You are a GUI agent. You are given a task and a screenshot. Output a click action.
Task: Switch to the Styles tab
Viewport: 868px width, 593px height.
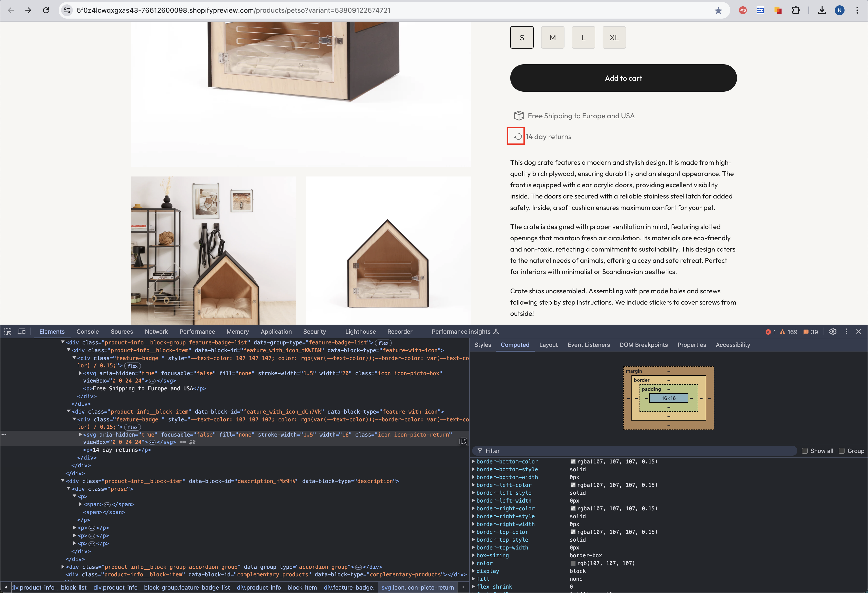(x=482, y=344)
